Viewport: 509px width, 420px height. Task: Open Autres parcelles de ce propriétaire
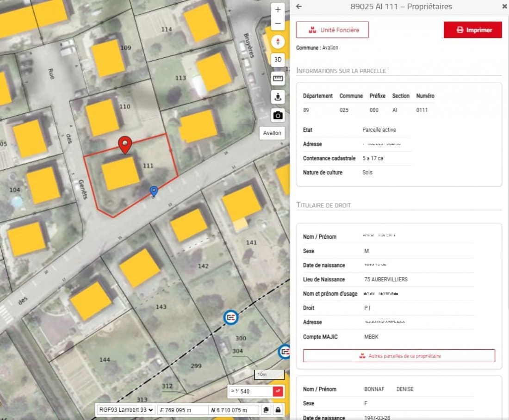click(399, 356)
